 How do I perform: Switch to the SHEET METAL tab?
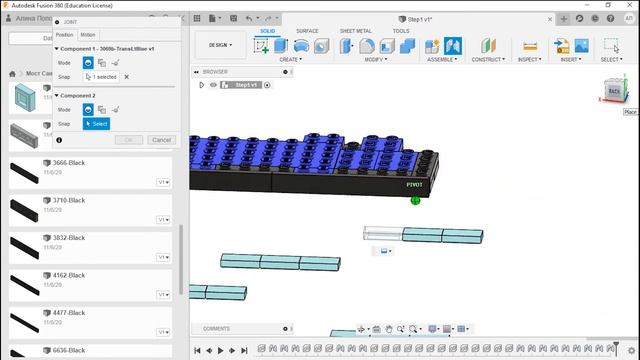point(356,31)
